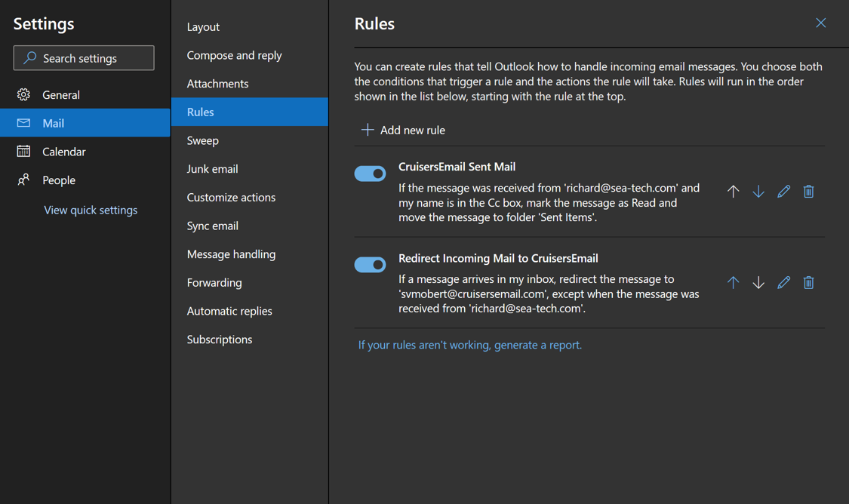Edit the Redirect Incoming Mail rule
849x504 pixels.
783,283
